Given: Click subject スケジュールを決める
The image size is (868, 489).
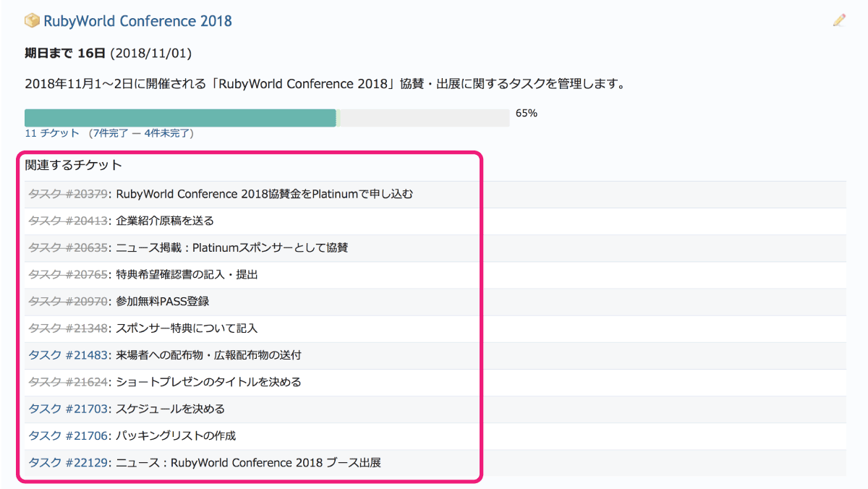Looking at the screenshot, I should point(171,409).
